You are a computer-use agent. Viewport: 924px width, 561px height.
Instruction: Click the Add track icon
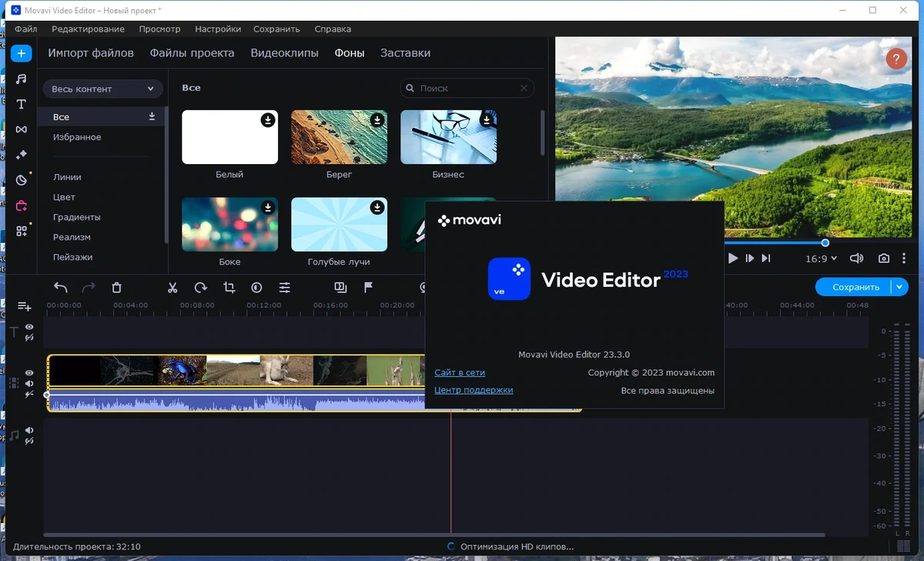pos(24,307)
